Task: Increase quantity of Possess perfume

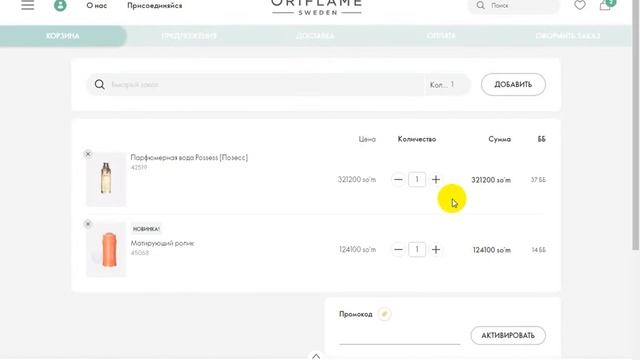Action: [436, 180]
